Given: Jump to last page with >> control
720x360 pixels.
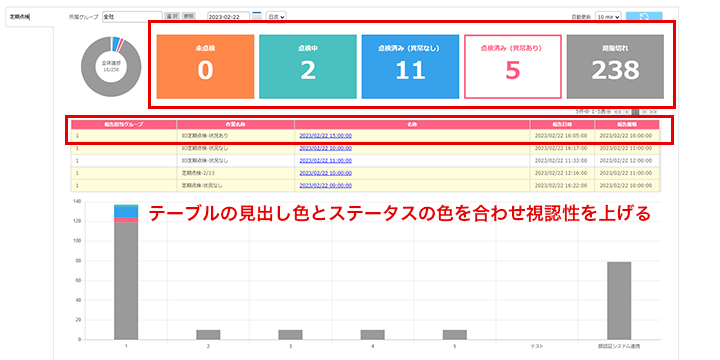Looking at the screenshot, I should [653, 112].
